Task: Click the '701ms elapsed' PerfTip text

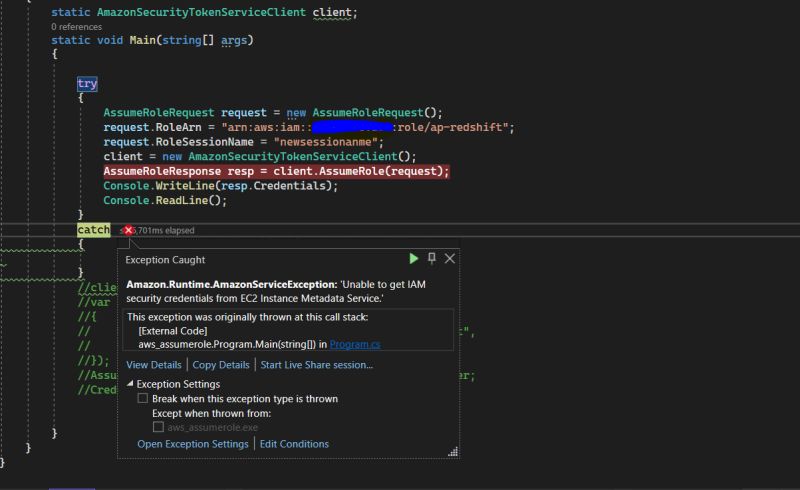Action: tap(162, 231)
